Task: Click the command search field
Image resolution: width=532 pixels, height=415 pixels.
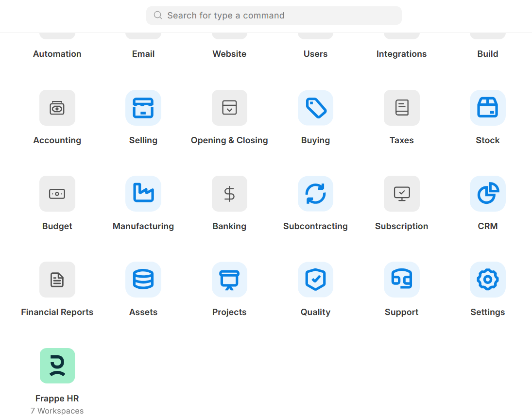Action: pyautogui.click(x=274, y=16)
